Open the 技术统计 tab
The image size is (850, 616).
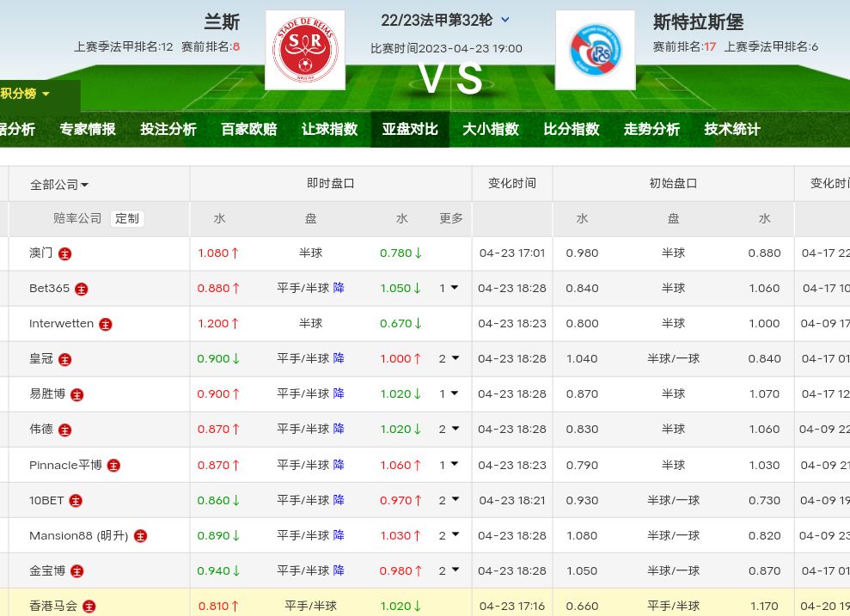pos(732,129)
